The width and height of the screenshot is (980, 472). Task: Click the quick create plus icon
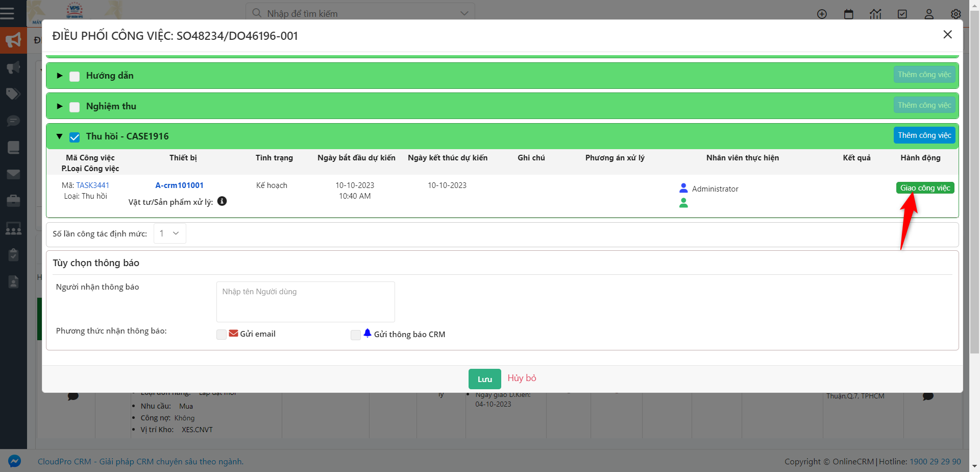pyautogui.click(x=822, y=14)
